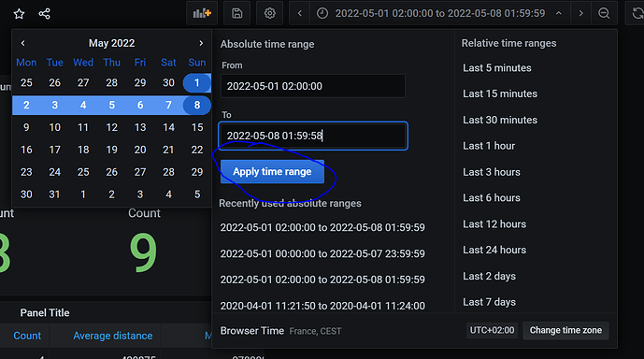Star this dashboard as favorite
This screenshot has width=644, height=359.
(19, 13)
